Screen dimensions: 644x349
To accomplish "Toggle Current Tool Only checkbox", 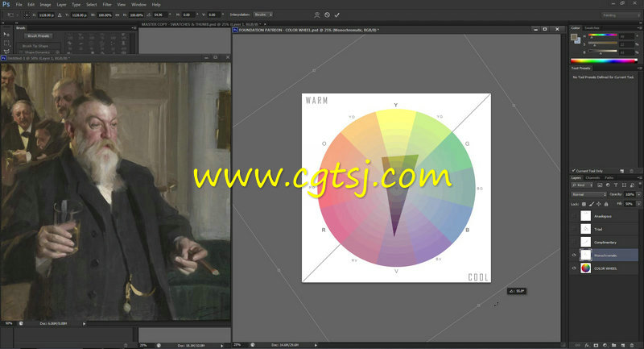I will tap(574, 171).
